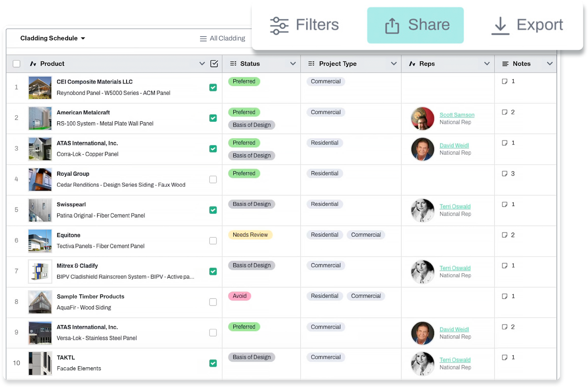This screenshot has width=588, height=387.
Task: Expand the Notes column chevron
Action: 550,64
